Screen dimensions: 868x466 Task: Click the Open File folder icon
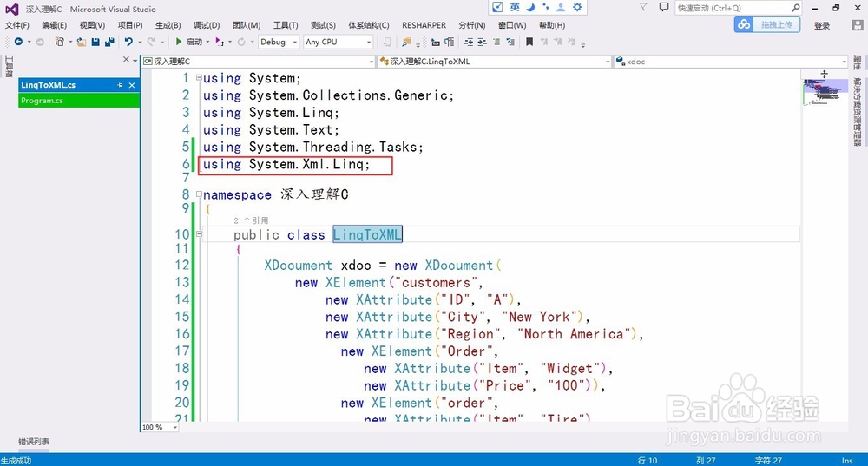pos(82,42)
